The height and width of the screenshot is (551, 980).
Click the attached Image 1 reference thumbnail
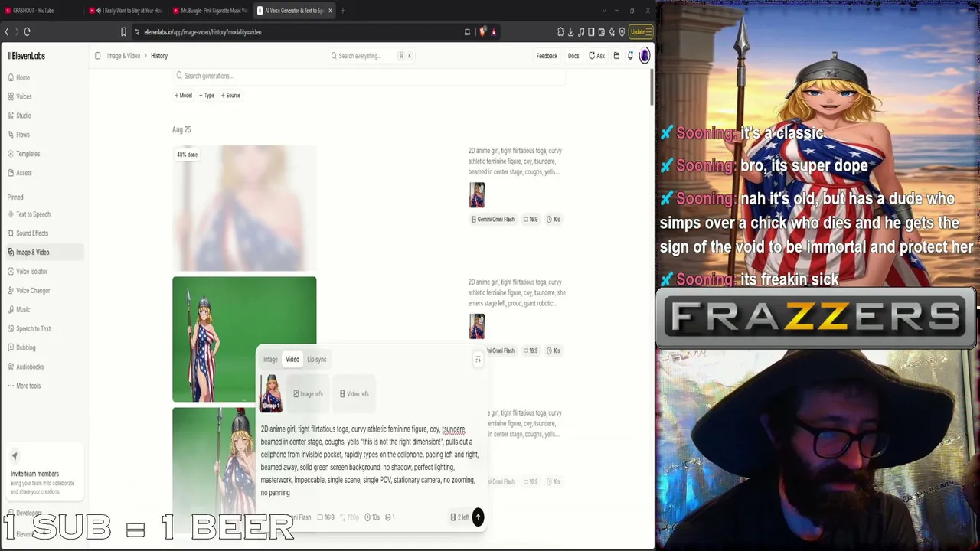tap(271, 393)
